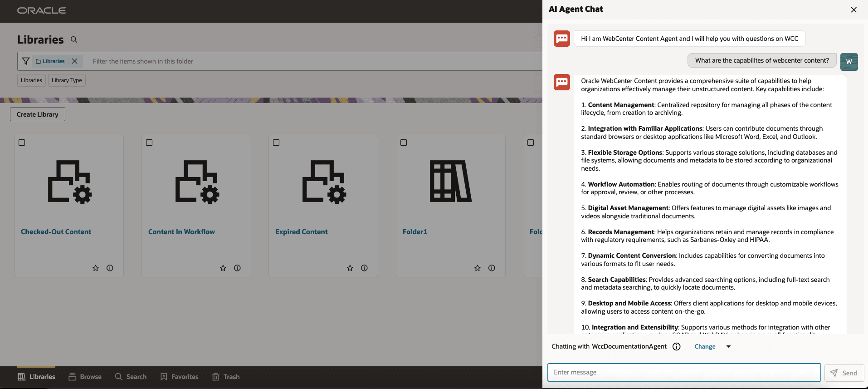Open the Checked-Out Content link
Viewport: 868px width, 389px height.
56,232
